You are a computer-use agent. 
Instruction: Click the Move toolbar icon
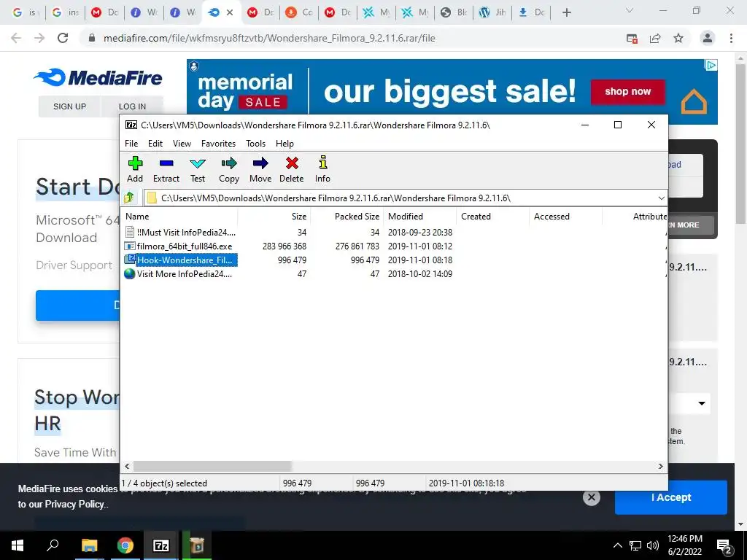pos(260,169)
